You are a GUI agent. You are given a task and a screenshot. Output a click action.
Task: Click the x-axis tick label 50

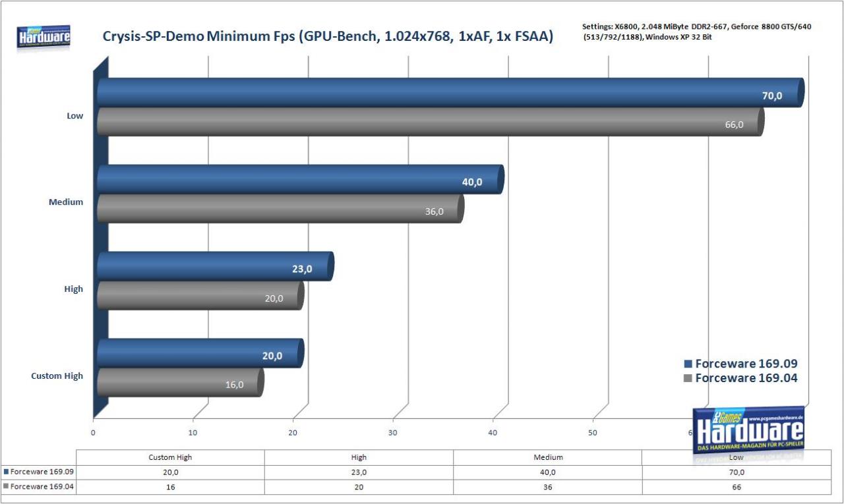click(x=593, y=433)
